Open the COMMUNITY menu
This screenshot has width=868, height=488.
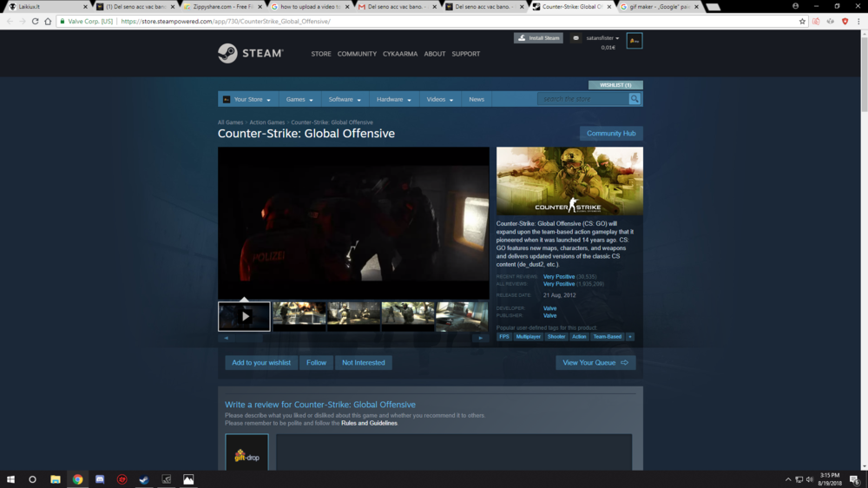coord(357,54)
